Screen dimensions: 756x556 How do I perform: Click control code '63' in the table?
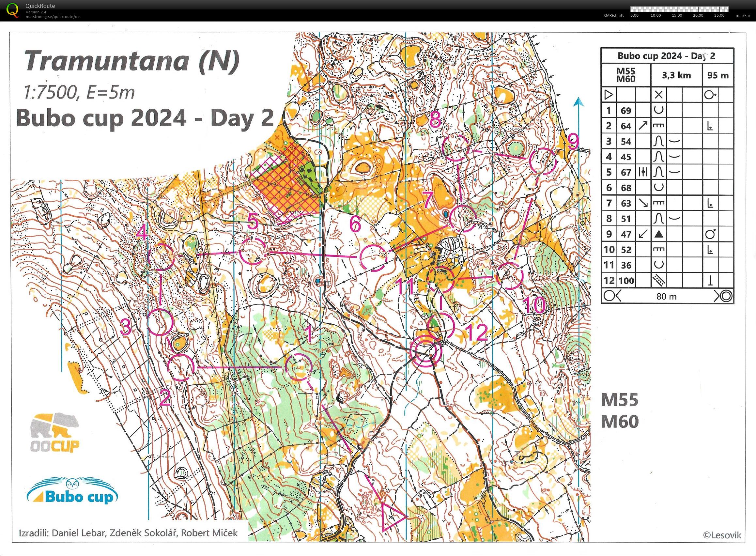(x=626, y=203)
